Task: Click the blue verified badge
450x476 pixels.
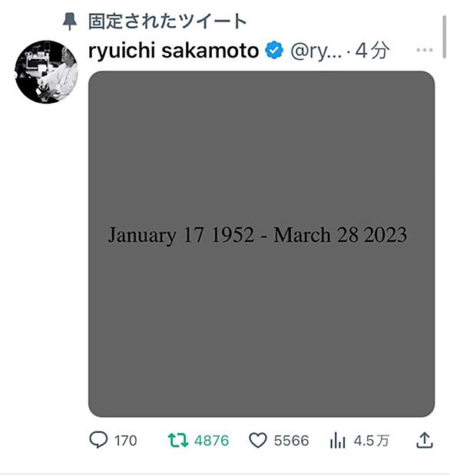Action: point(274,50)
